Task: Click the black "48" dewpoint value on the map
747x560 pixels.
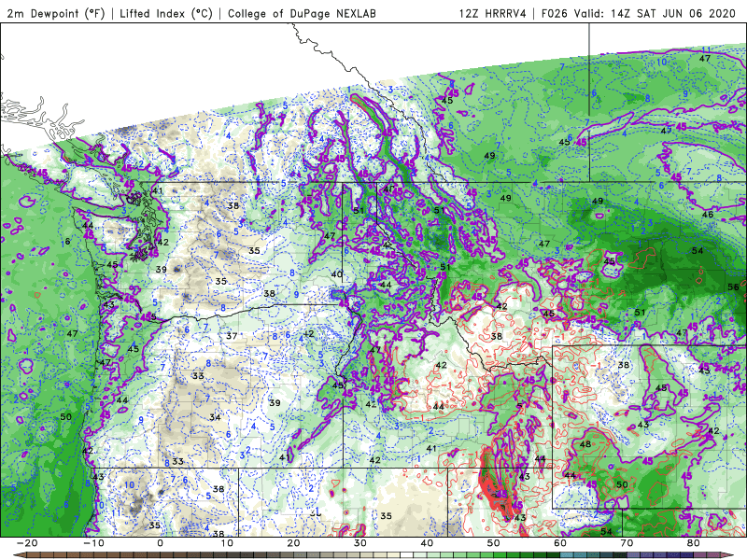Action: 585,444
